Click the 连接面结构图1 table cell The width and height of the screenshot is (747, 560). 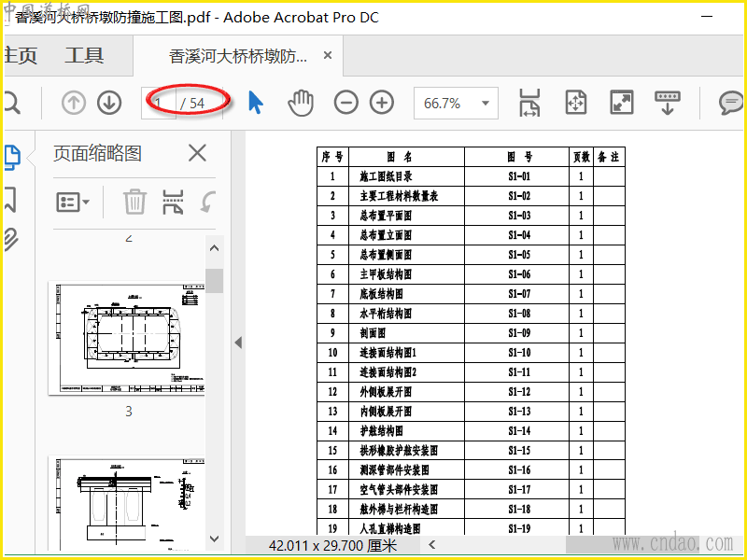[x=406, y=353]
